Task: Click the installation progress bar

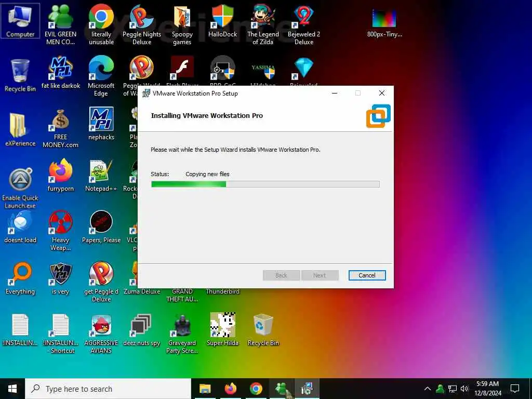Action: click(265, 184)
